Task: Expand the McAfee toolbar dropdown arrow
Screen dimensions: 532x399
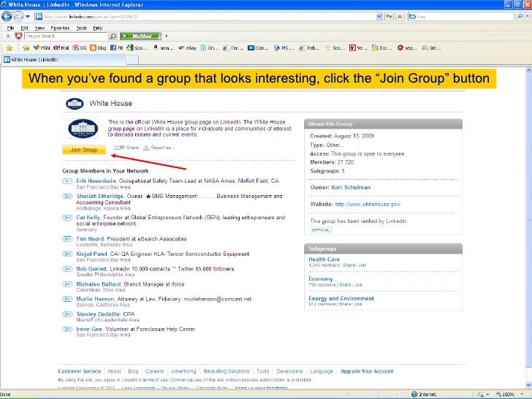Action: pos(167,36)
